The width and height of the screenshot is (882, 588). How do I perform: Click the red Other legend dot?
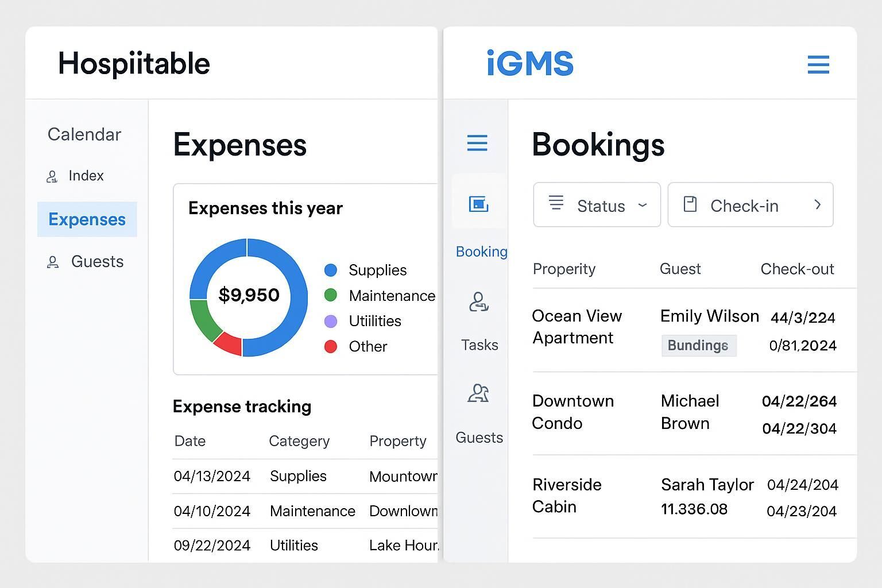coord(331,346)
